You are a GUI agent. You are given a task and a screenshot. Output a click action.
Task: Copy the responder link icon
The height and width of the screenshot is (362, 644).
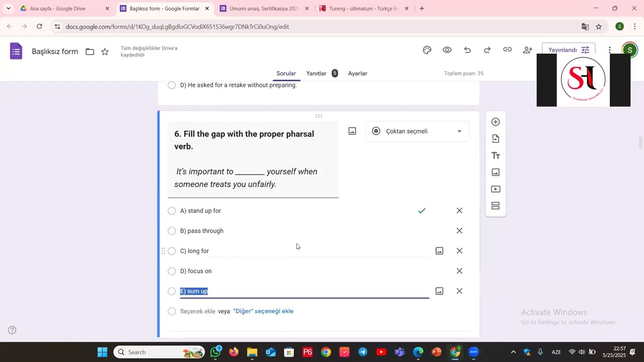pyautogui.click(x=507, y=50)
